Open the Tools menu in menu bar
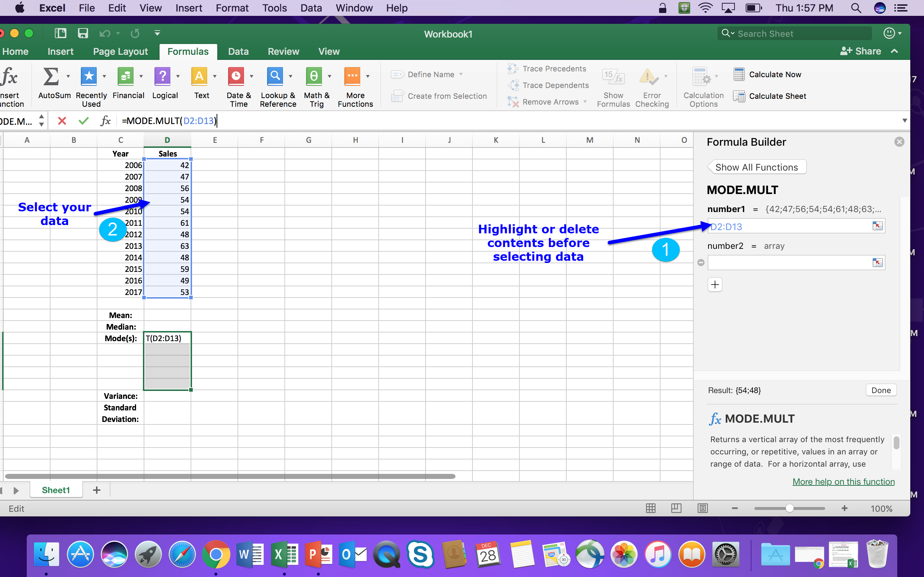This screenshot has height=577, width=924. tap(274, 8)
